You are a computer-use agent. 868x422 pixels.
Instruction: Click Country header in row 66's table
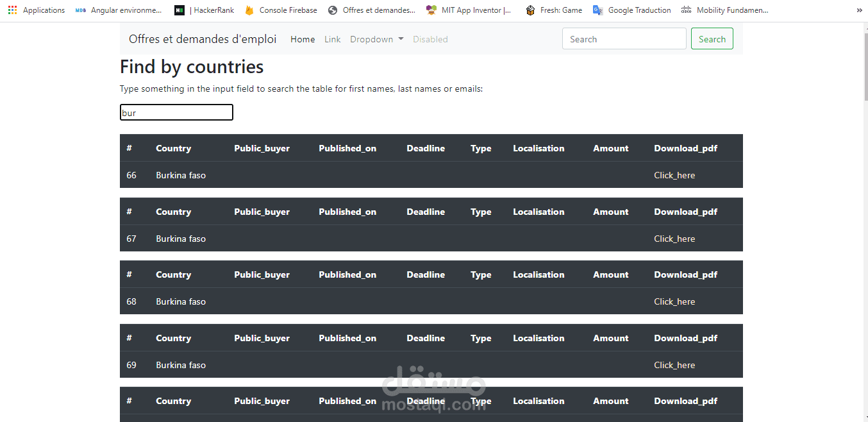173,148
